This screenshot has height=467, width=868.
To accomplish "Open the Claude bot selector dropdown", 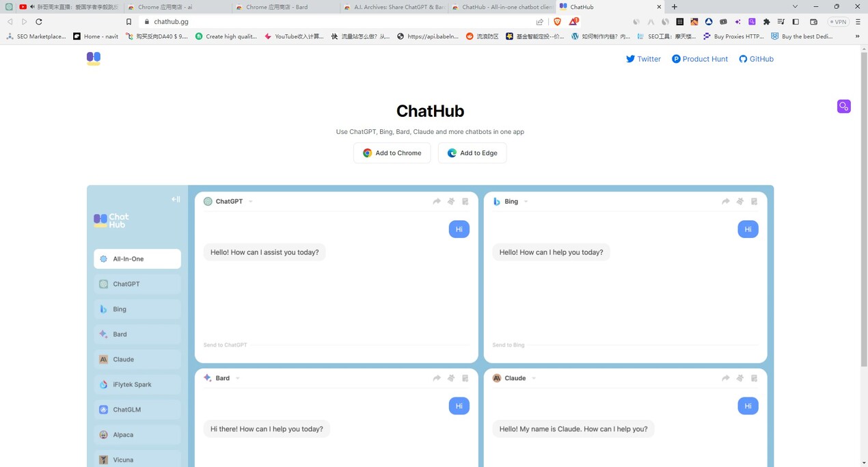I will (534, 378).
